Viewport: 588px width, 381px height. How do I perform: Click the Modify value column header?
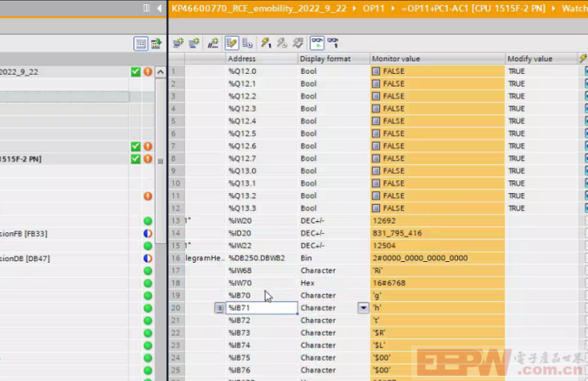(x=541, y=59)
